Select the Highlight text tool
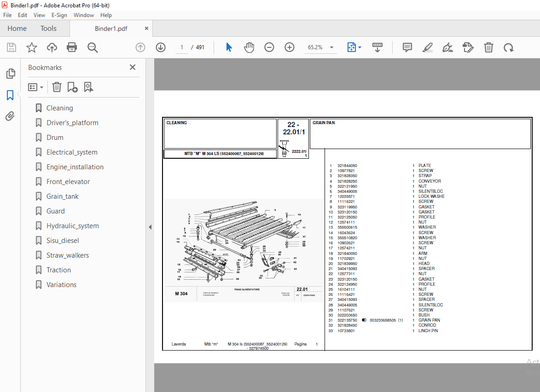Image resolution: width=540 pixels, height=392 pixels. 427,47
